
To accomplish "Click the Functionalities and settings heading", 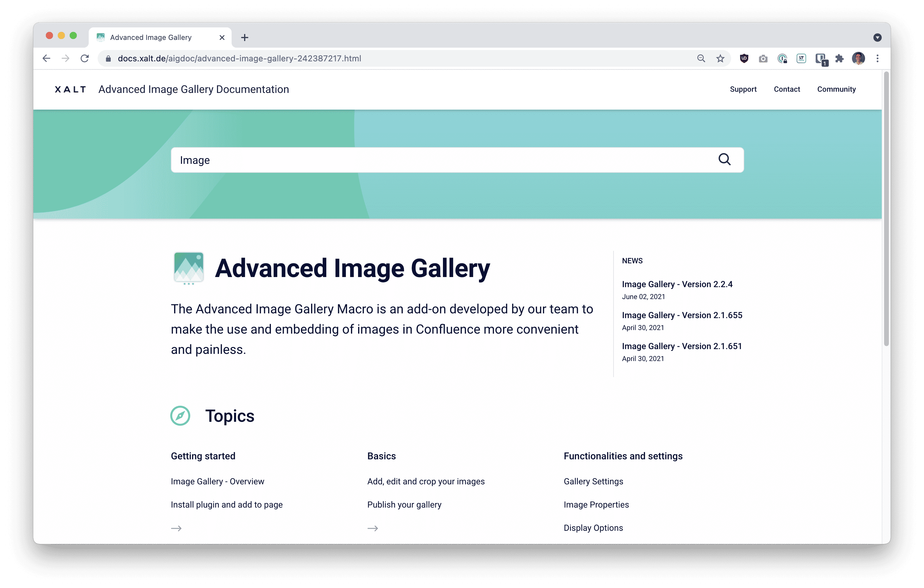I will click(623, 456).
